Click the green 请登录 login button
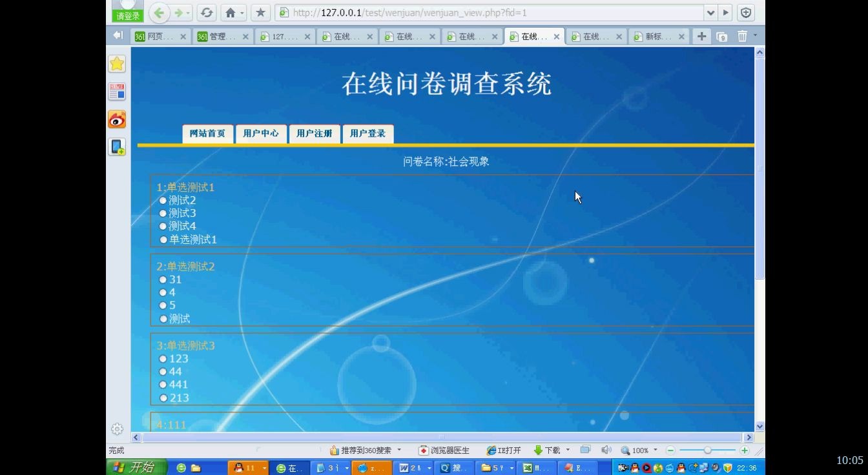 pyautogui.click(x=127, y=16)
